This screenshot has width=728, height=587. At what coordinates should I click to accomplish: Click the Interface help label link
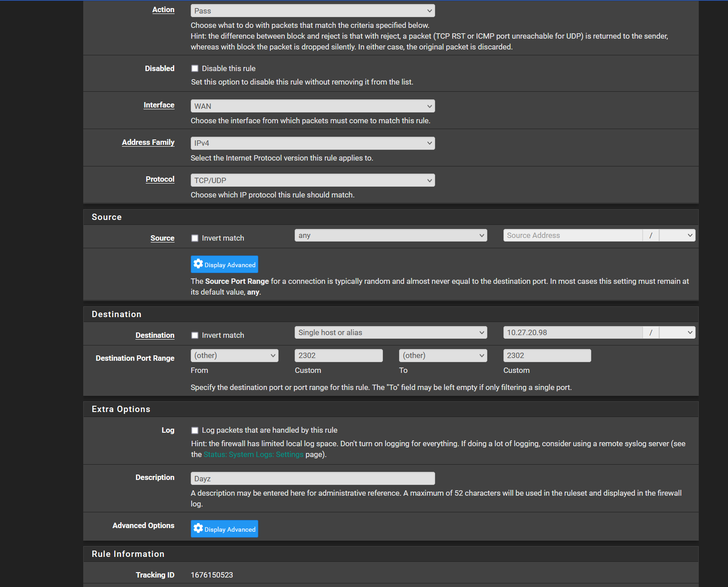[159, 105]
